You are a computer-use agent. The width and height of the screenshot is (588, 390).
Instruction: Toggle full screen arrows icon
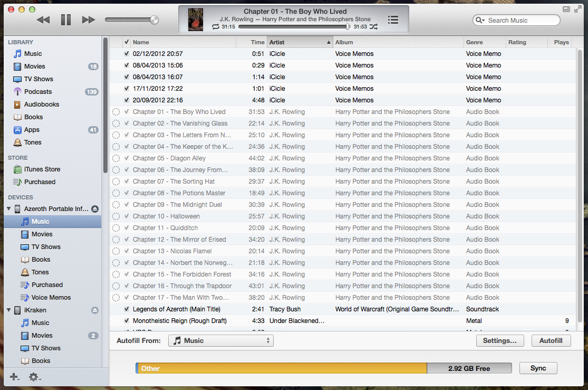[577, 9]
